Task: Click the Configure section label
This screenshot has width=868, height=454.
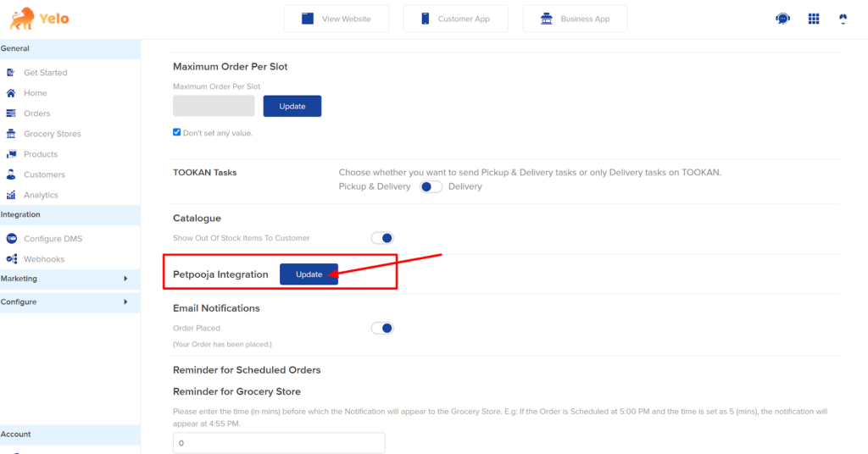Action: pyautogui.click(x=19, y=302)
